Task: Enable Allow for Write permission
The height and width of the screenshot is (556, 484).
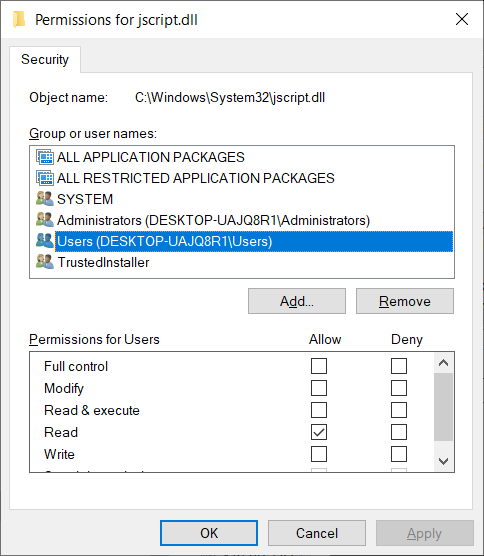Action: 319,454
